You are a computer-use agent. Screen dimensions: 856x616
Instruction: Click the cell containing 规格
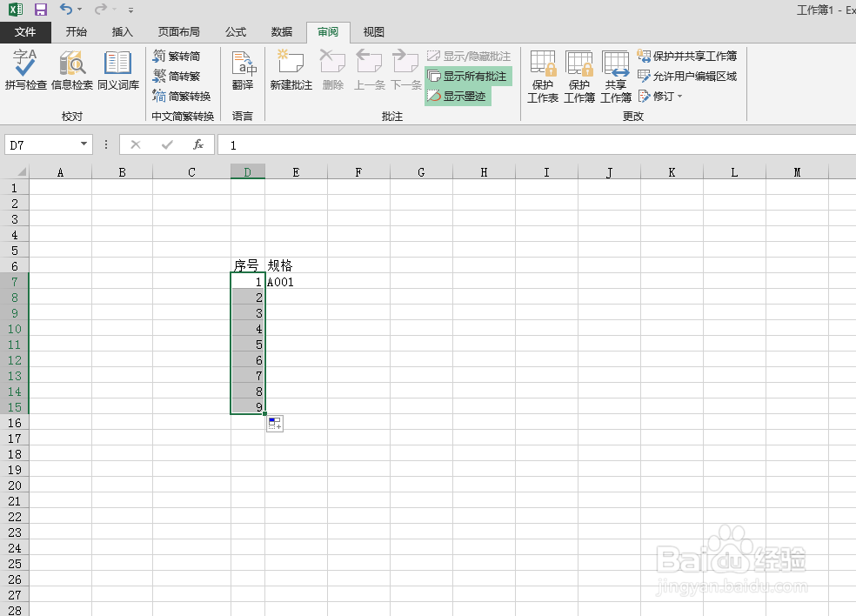tap(296, 266)
